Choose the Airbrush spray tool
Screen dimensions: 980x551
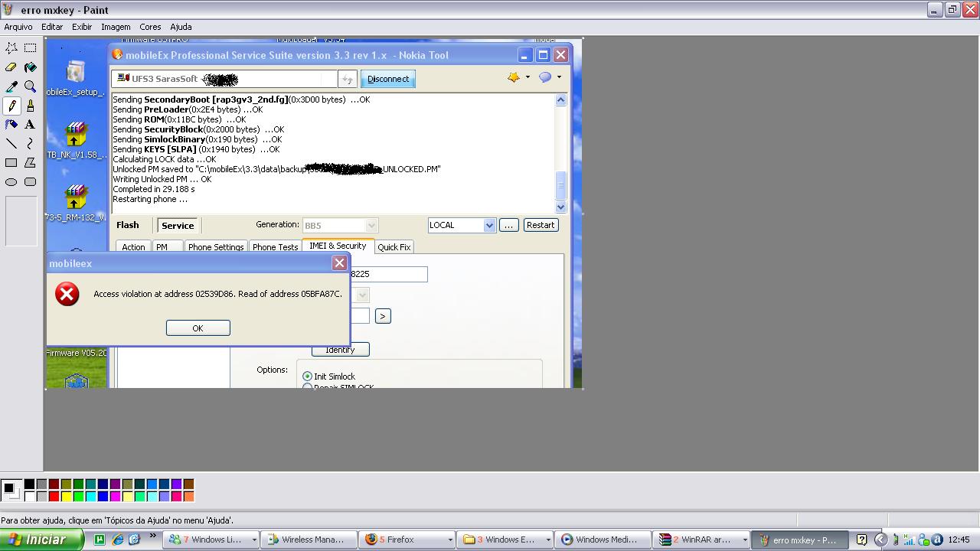click(11, 125)
